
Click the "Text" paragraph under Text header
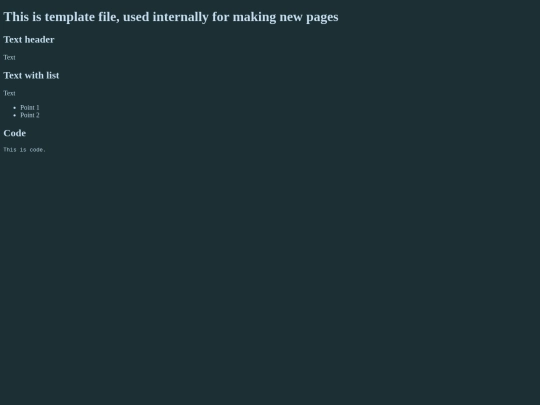(x=9, y=58)
